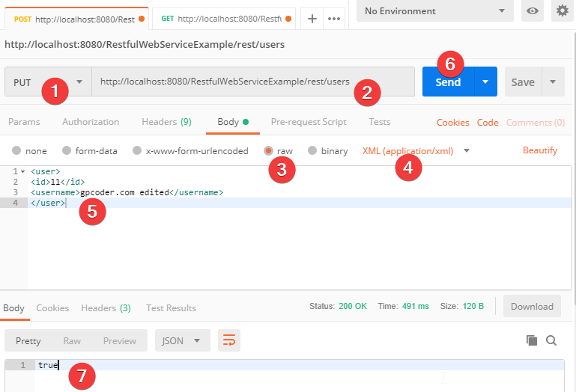This screenshot has height=392, width=576.
Task: Click the blue Send button
Action: (448, 82)
